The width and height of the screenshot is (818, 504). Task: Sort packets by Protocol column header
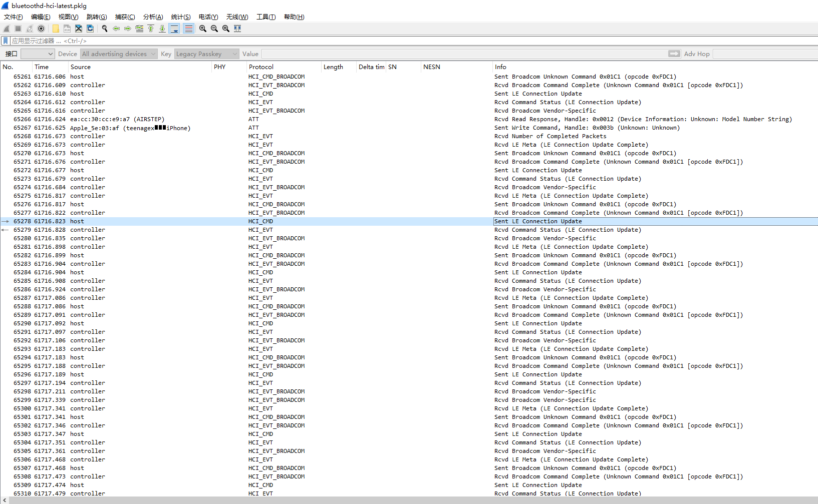261,67
